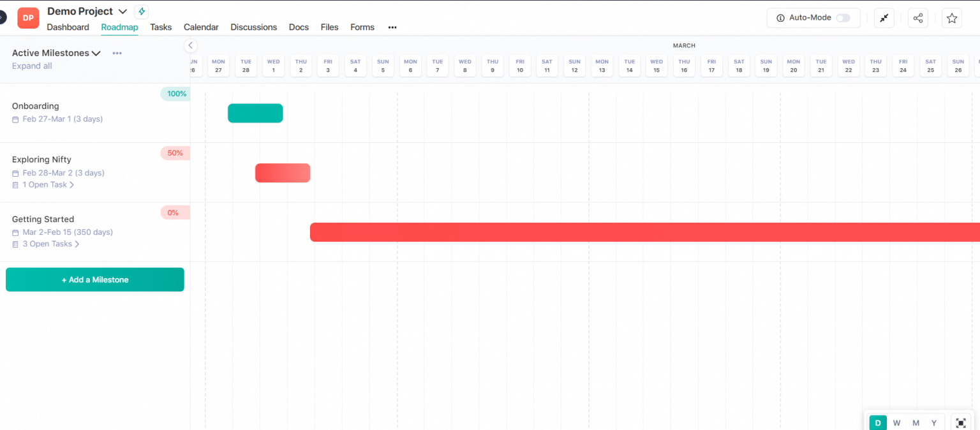Switch the timeline to Week view

(x=896, y=422)
